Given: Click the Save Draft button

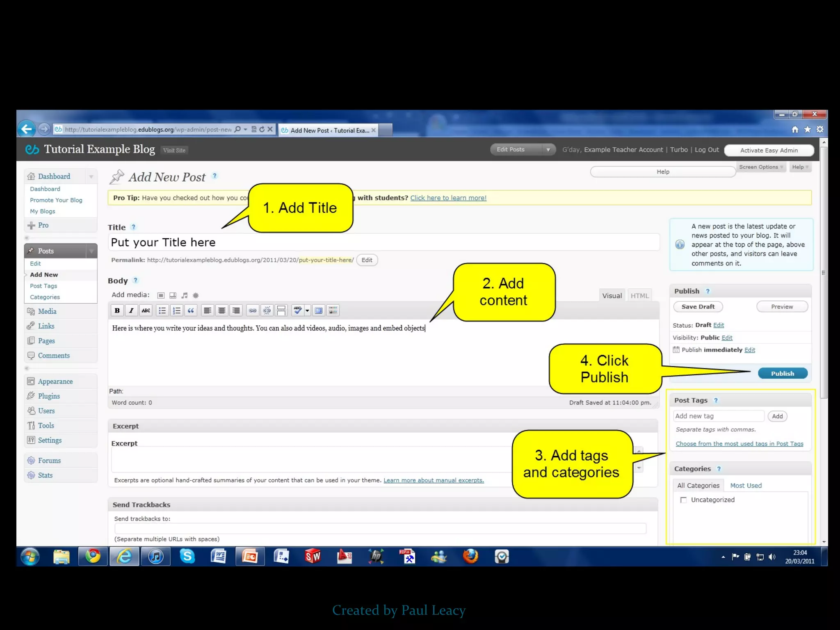Looking at the screenshot, I should pyautogui.click(x=698, y=306).
